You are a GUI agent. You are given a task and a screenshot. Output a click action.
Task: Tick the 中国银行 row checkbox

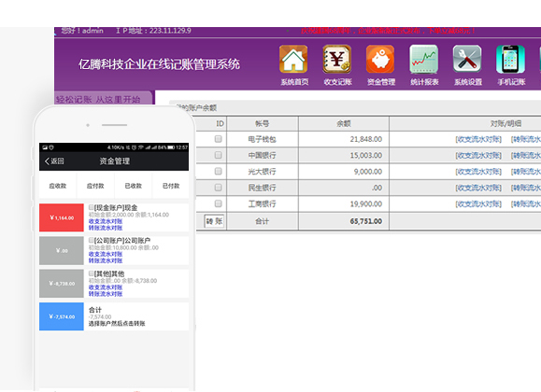click(x=218, y=155)
